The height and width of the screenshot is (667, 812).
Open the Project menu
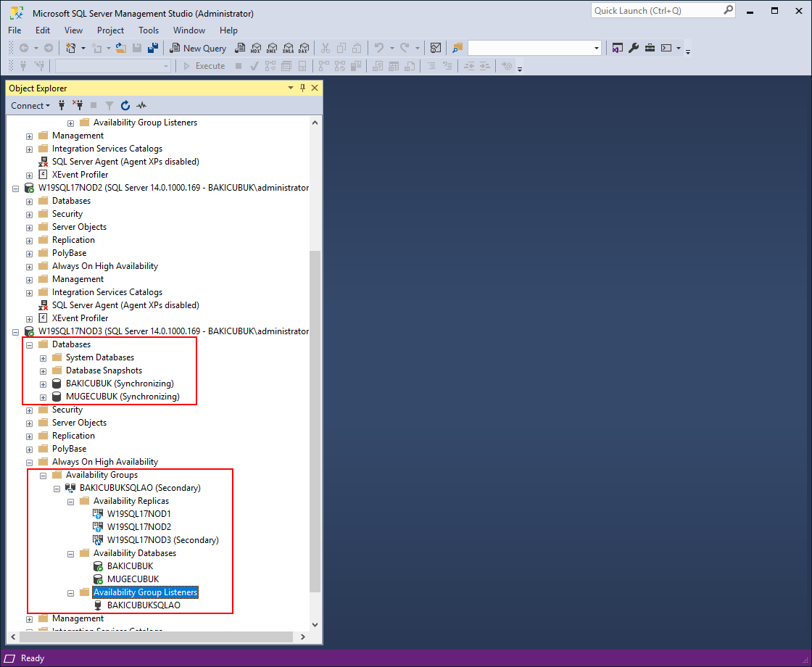pyautogui.click(x=110, y=30)
